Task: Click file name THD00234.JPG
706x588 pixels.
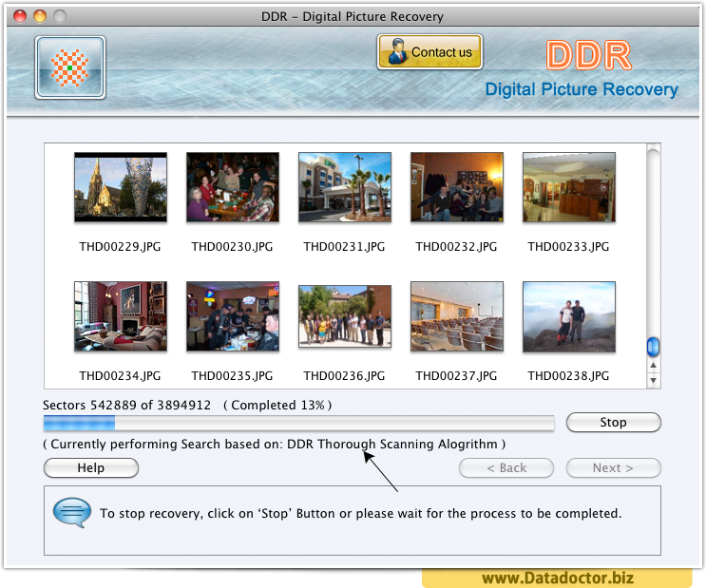Action: coord(121,376)
